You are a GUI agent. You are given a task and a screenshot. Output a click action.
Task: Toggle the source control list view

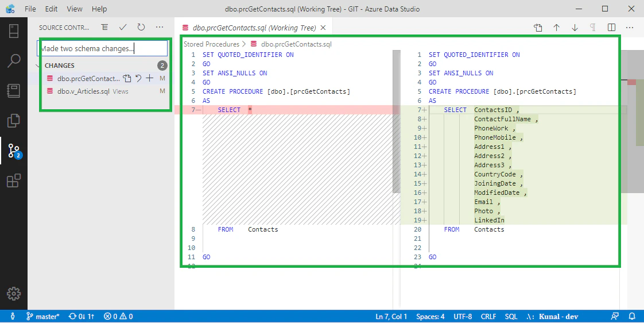(x=104, y=27)
